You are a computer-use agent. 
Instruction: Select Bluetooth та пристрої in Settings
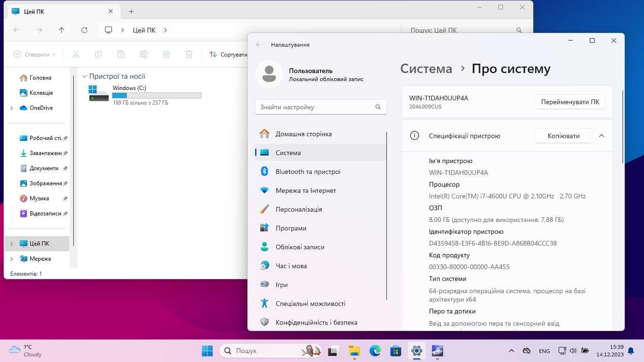pyautogui.click(x=321, y=172)
